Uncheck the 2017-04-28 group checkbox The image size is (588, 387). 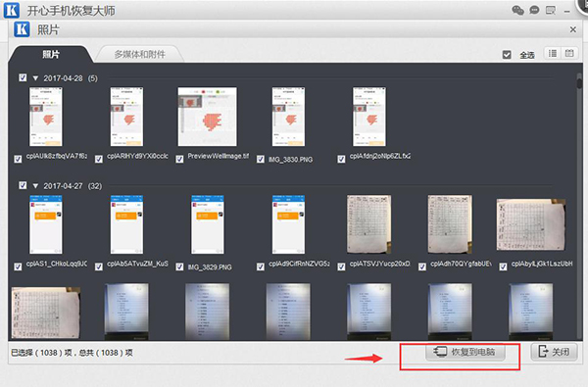click(x=23, y=77)
